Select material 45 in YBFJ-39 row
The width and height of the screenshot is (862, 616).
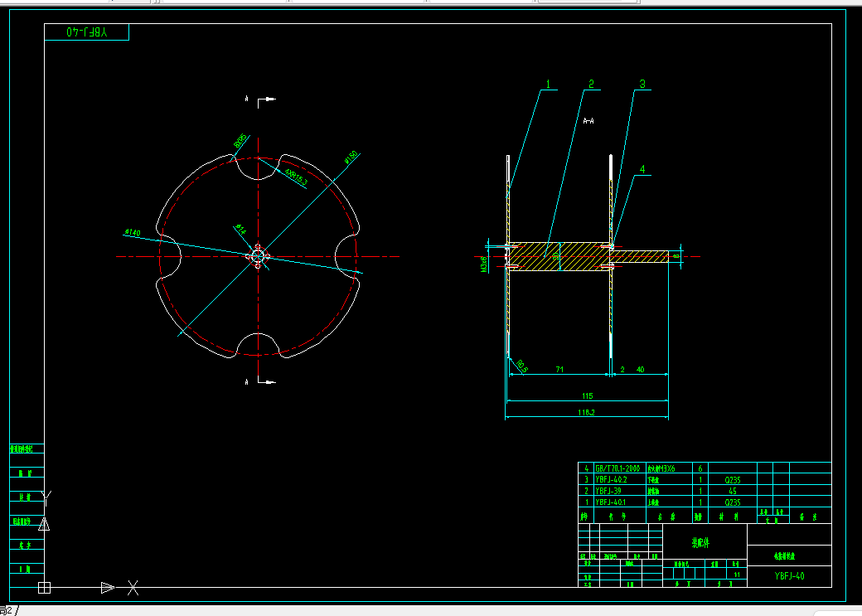(732, 491)
